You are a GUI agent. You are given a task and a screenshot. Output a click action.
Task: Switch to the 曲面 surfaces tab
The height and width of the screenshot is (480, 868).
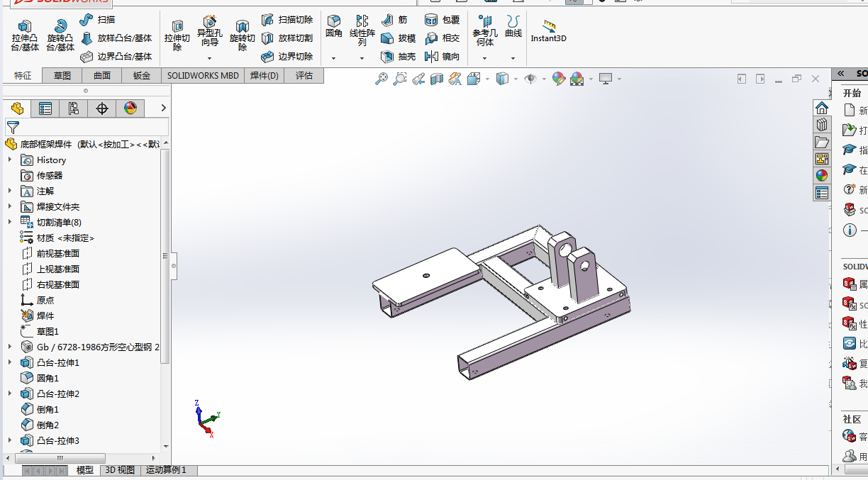(x=102, y=76)
